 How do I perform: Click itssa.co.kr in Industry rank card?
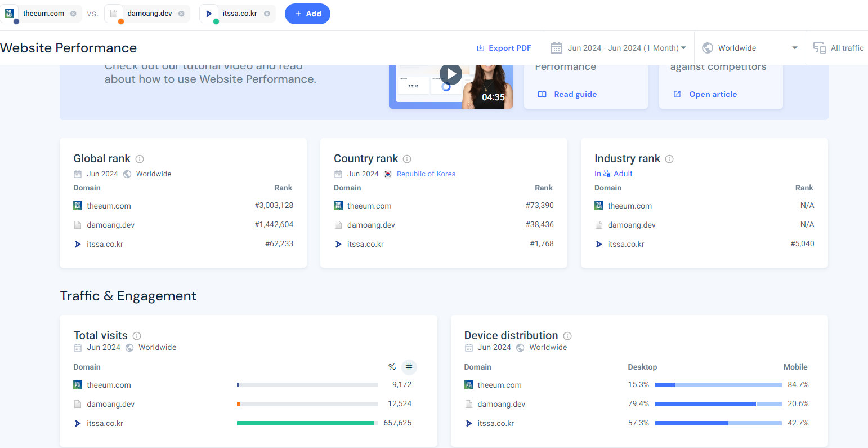pyautogui.click(x=626, y=244)
